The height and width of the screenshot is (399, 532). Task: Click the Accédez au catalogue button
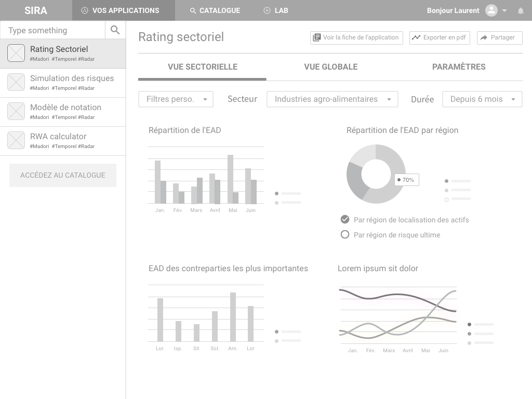63,176
